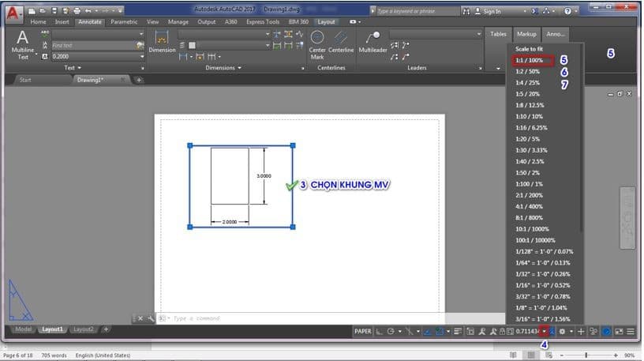This screenshot has height=361, width=644.
Task: Select the Dimension tool
Action: point(162,42)
